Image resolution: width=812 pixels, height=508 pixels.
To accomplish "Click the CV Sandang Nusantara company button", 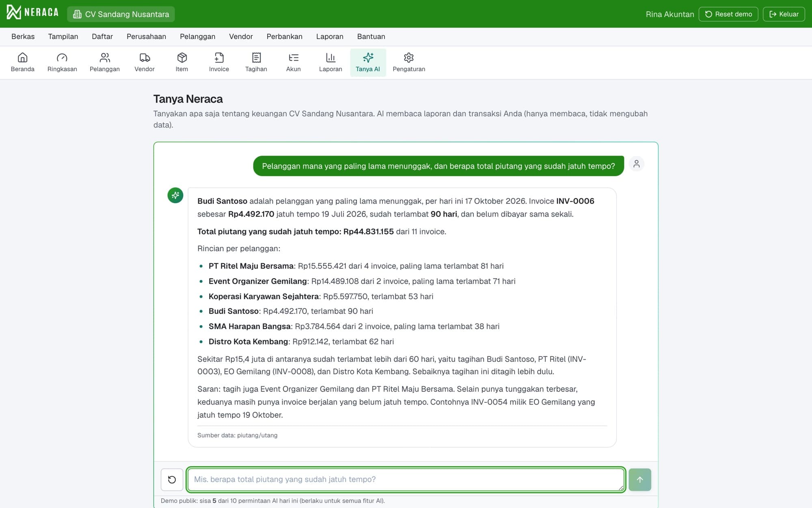I will [121, 14].
